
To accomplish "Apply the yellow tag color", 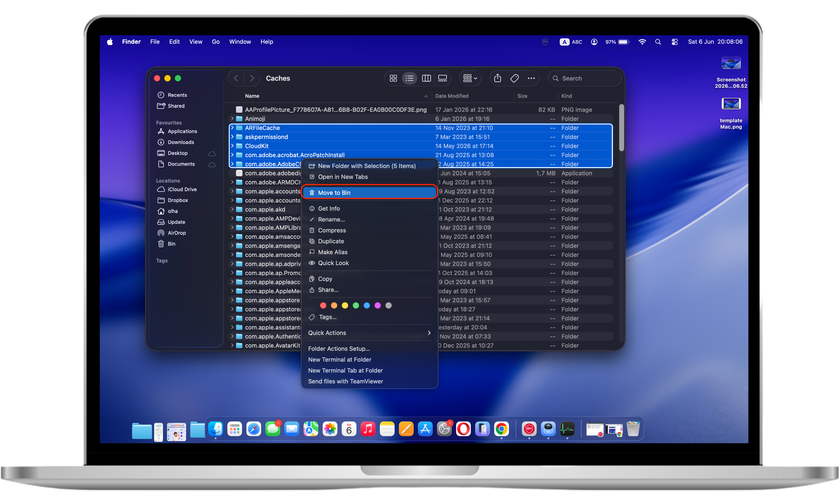I will tap(345, 306).
